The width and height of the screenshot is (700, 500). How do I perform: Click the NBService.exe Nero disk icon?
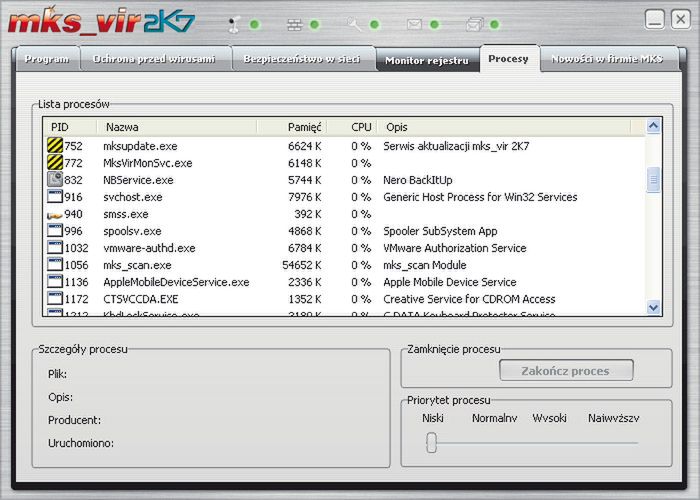(55, 179)
